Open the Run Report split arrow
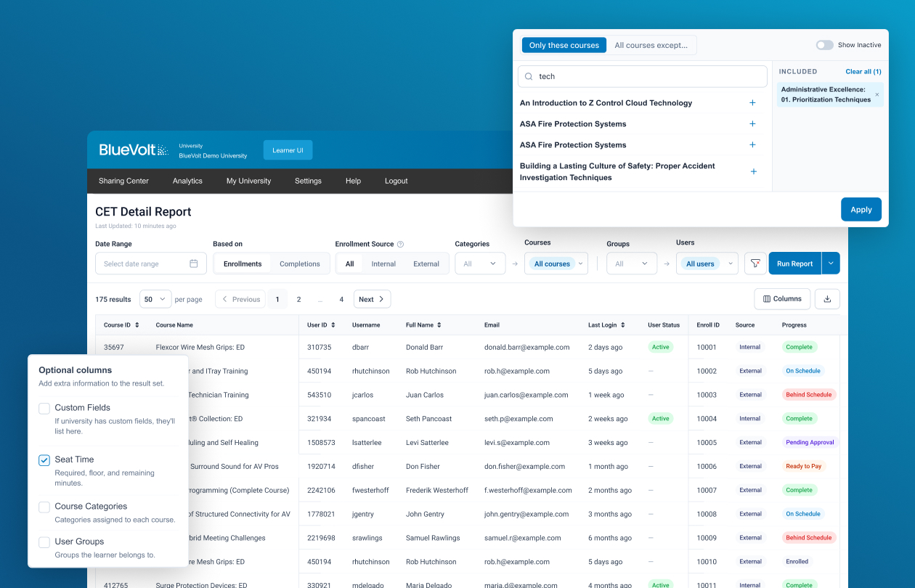 (831, 264)
